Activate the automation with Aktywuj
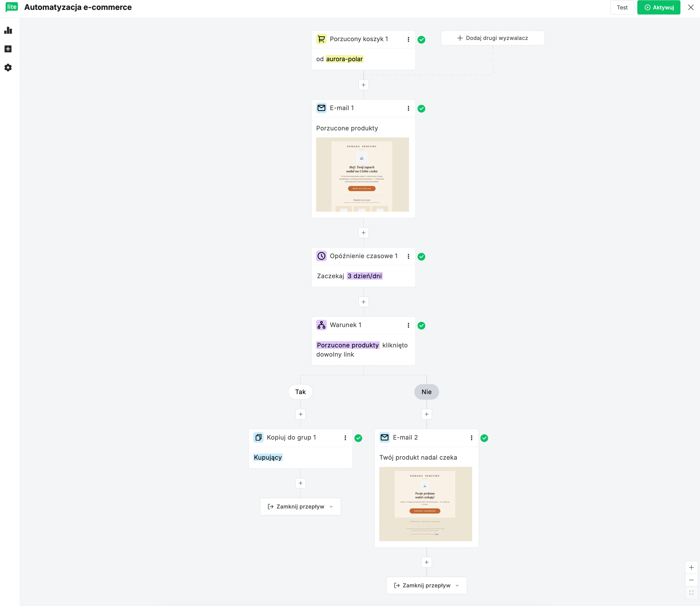Image resolution: width=700 pixels, height=606 pixels. coord(659,7)
